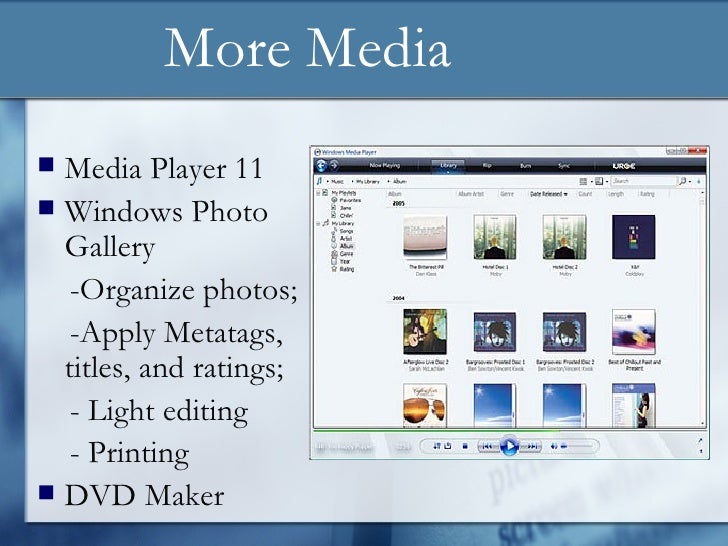Viewport: 728px width, 546px height.
Task: Click the Search input box
Action: [x=643, y=181]
